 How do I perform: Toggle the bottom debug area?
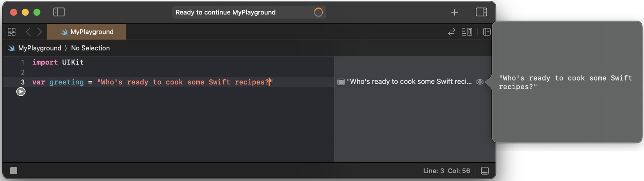(x=485, y=171)
